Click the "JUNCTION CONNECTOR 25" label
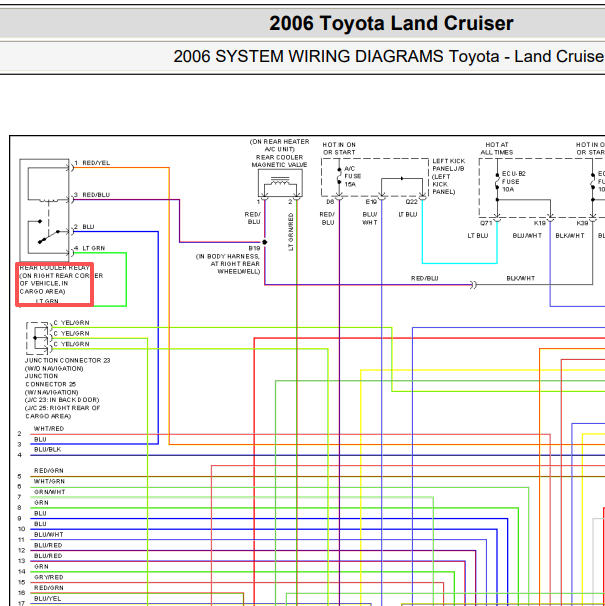 (50, 380)
